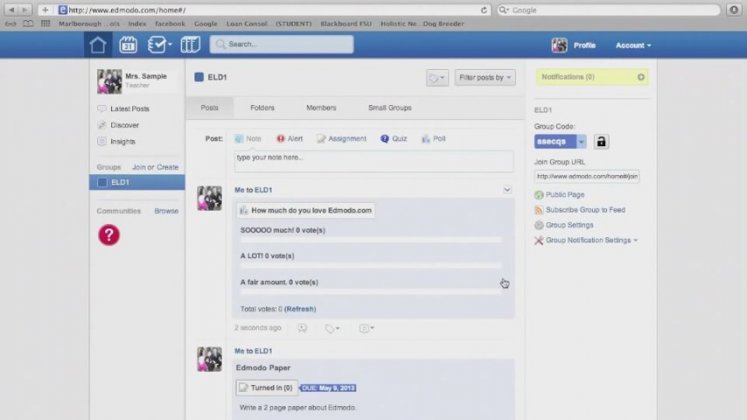This screenshot has height=420, width=747.
Task: Click the Refresh votes link
Action: point(300,309)
